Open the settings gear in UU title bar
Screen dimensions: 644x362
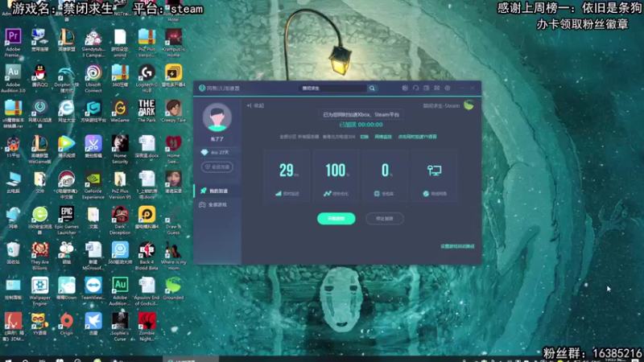[x=448, y=88]
